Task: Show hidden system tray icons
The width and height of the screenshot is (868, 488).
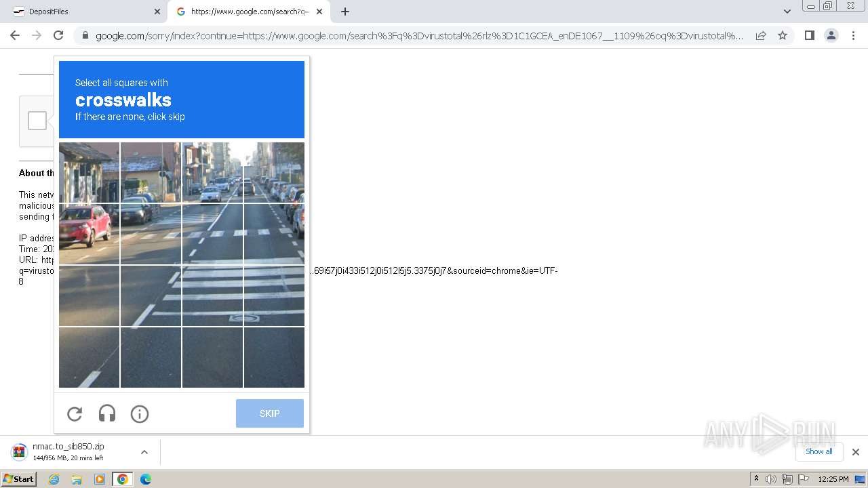Action: point(756,479)
